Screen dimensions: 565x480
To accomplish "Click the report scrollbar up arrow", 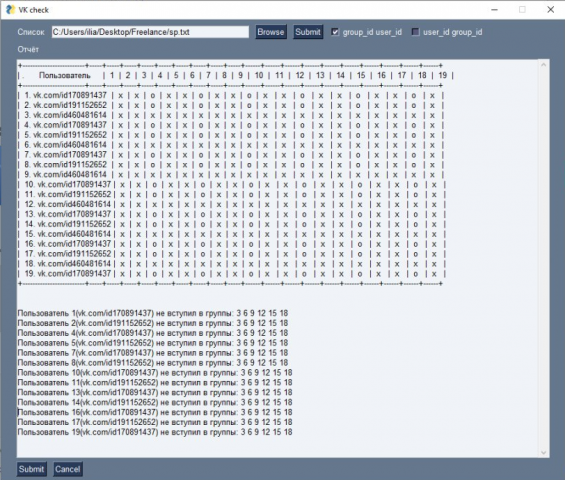I will pyautogui.click(x=543, y=65).
